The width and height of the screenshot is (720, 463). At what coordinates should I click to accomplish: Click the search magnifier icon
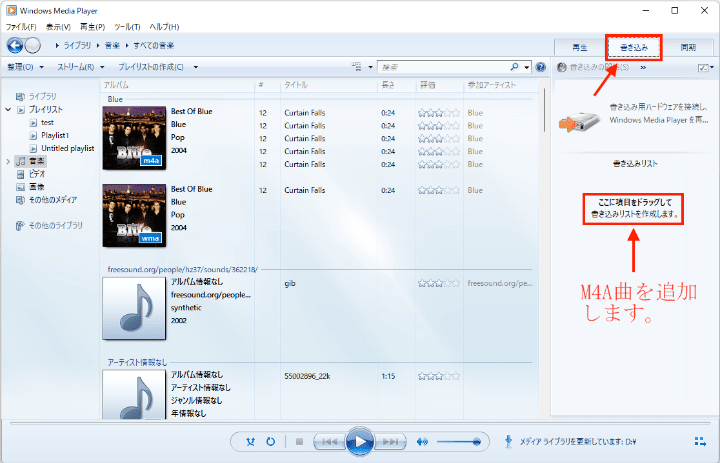[x=514, y=67]
